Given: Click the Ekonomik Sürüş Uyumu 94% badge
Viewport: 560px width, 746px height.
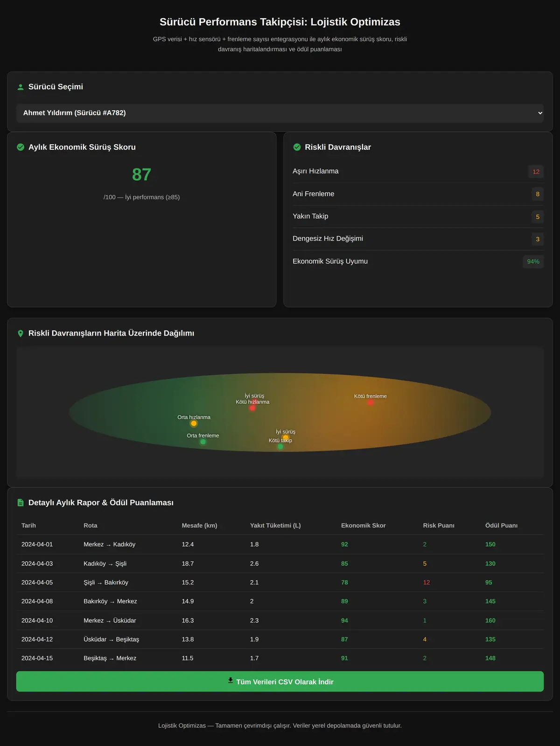Looking at the screenshot, I should 533,261.
